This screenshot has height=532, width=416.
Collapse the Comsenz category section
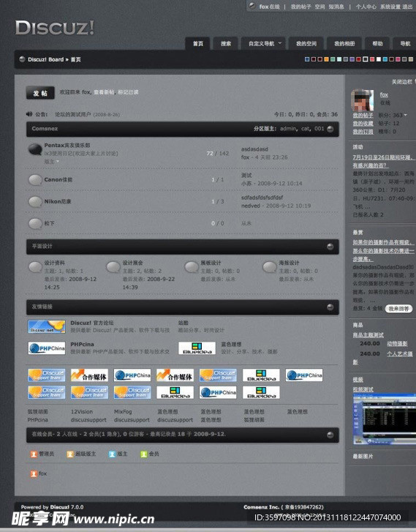pos(330,129)
